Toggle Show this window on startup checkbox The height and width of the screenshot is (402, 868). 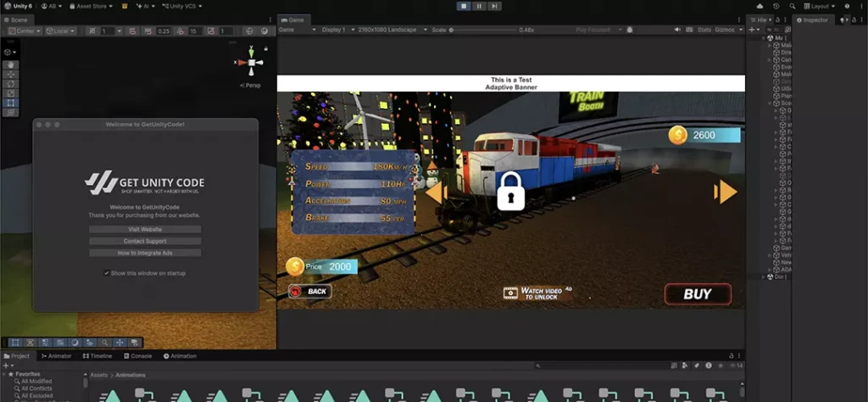point(107,273)
